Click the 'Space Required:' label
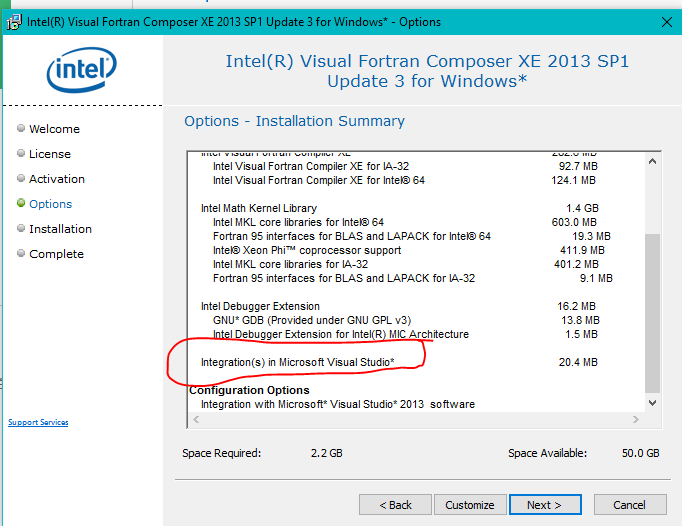This screenshot has width=682, height=526. point(221,453)
